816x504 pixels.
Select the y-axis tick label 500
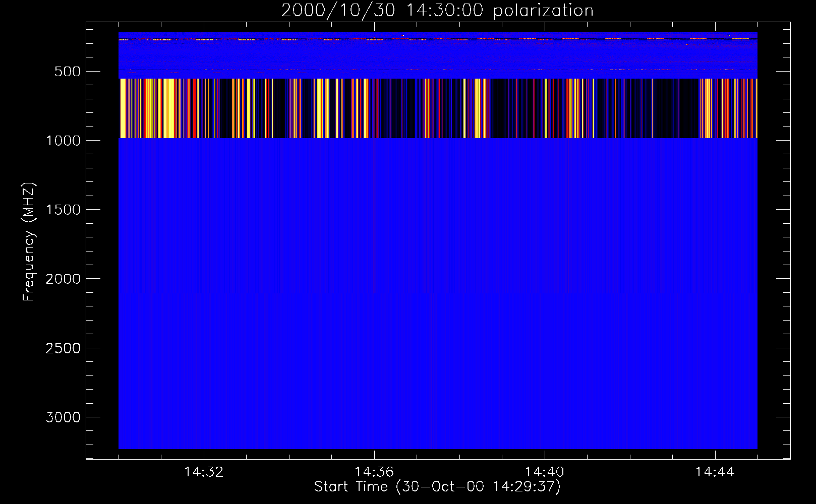coord(68,72)
